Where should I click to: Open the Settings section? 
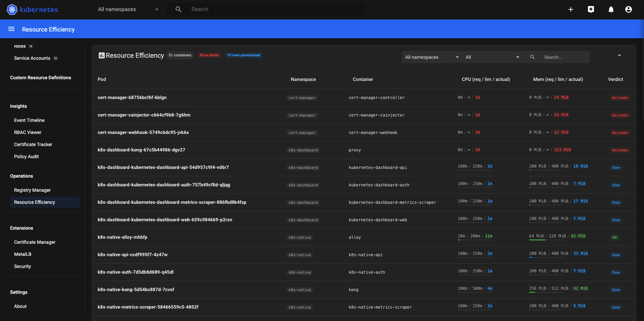click(x=19, y=292)
